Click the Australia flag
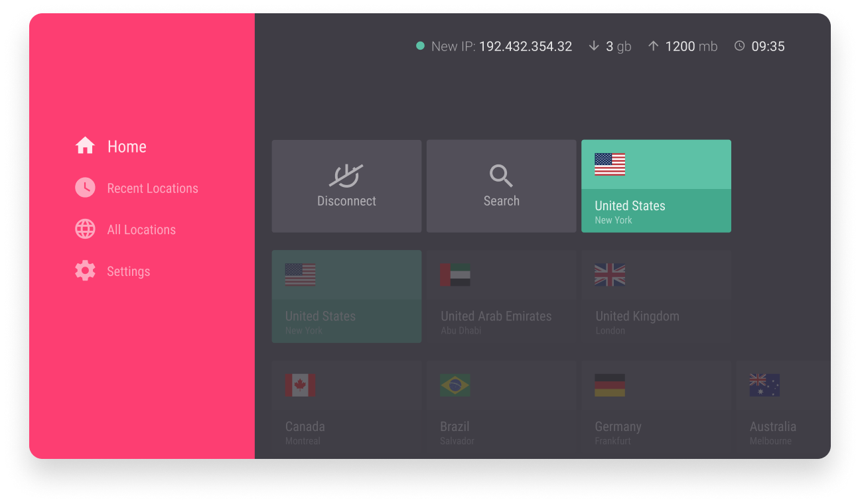Viewport: 860px width, 504px height. click(764, 385)
